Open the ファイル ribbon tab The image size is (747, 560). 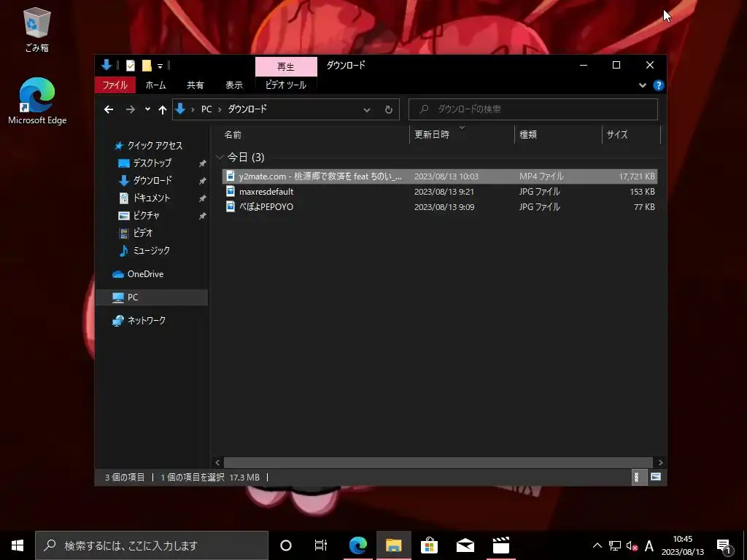tap(115, 85)
